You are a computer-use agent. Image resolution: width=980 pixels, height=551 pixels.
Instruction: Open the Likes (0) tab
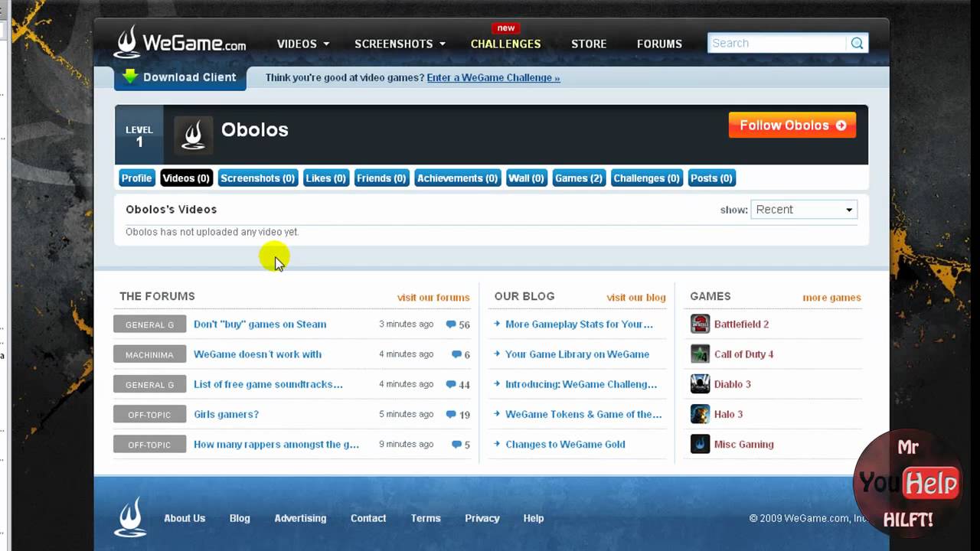(x=325, y=178)
